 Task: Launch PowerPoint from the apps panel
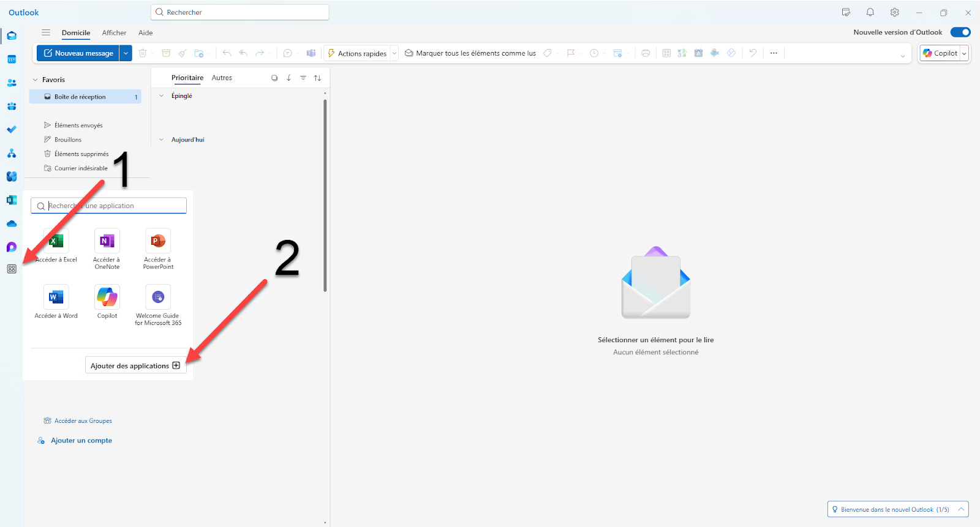(x=158, y=242)
